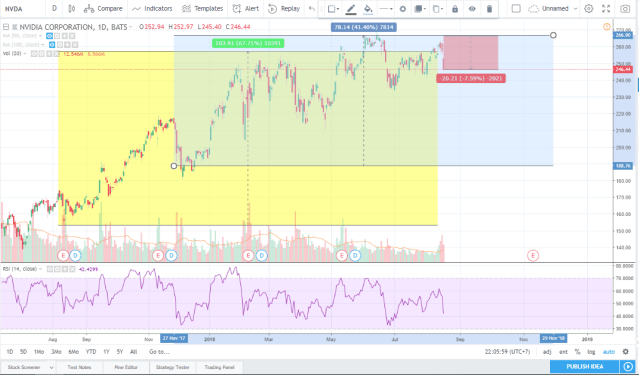Open the indicator Templates menu
The image size is (639, 375).
click(x=202, y=9)
